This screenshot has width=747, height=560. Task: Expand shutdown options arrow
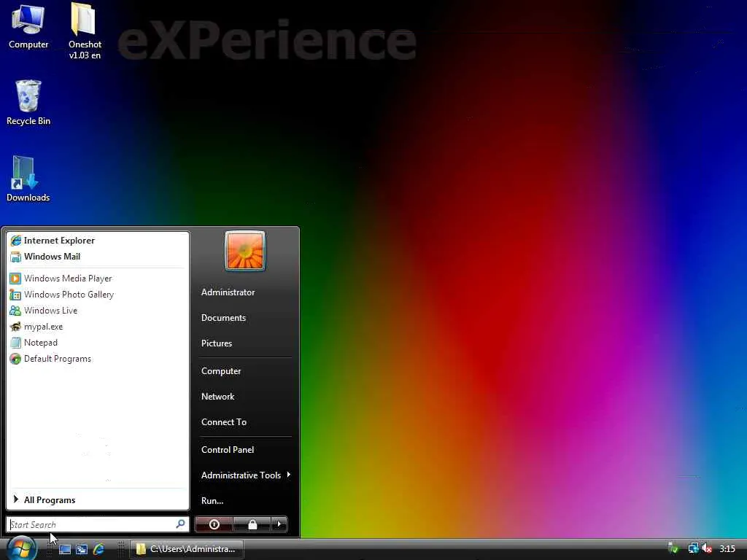[x=279, y=524]
